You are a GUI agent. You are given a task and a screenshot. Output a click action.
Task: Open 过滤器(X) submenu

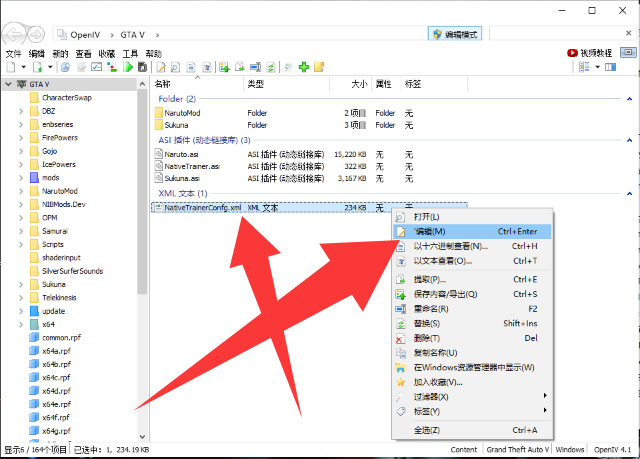[x=472, y=397]
